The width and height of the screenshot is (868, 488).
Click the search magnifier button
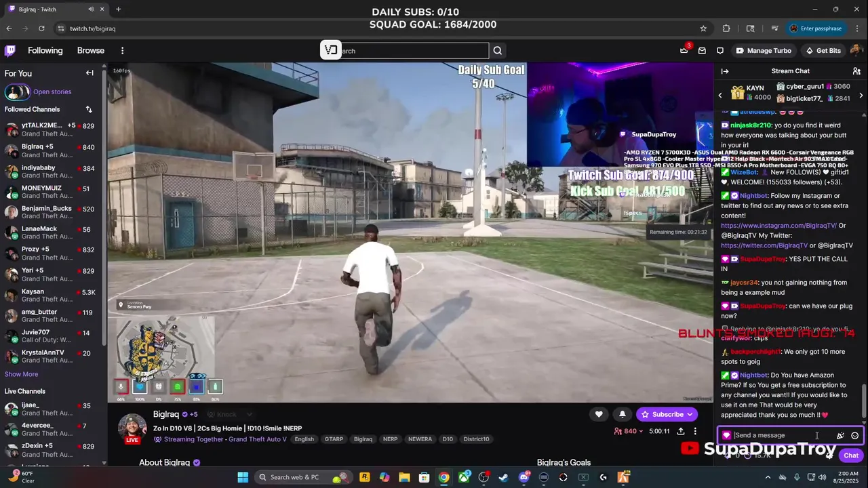tap(498, 51)
